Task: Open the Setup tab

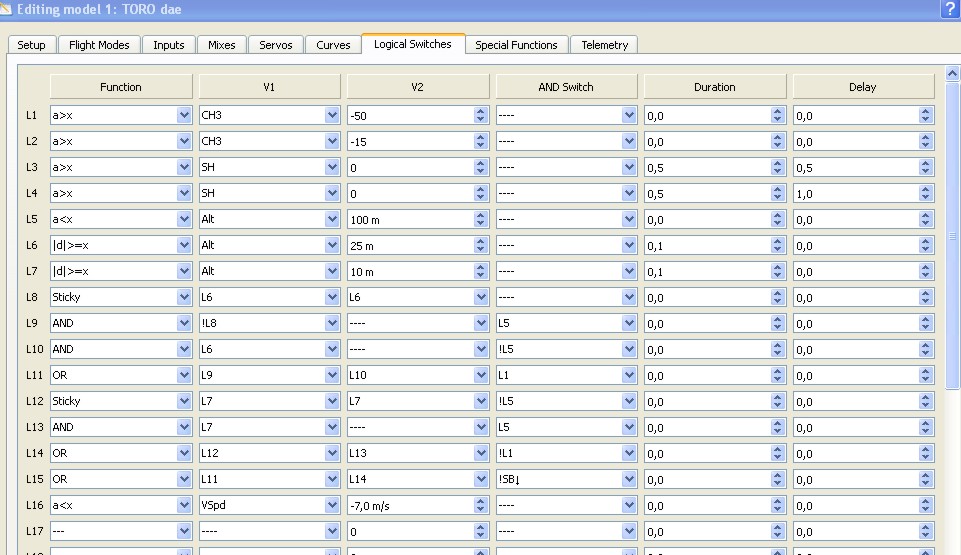Action: pos(31,45)
